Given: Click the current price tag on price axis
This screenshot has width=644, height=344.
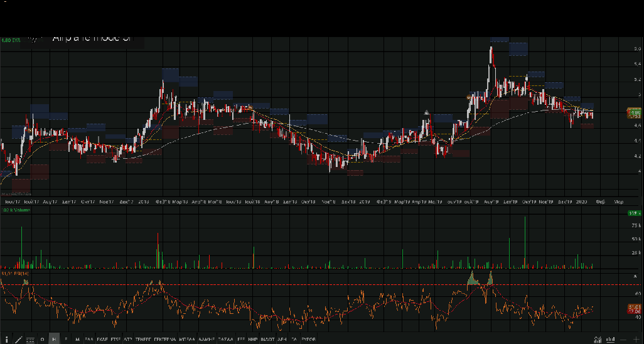Looking at the screenshot, I should pyautogui.click(x=633, y=114).
